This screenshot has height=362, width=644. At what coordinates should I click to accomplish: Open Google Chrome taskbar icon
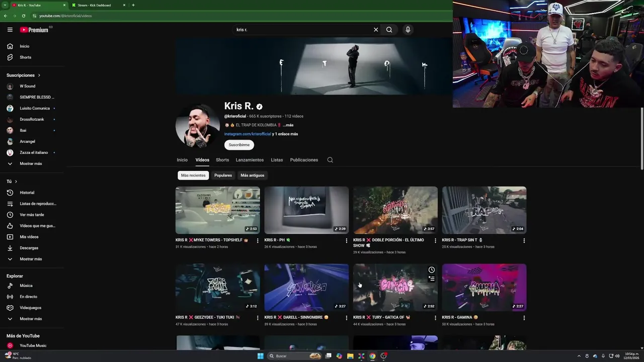pyautogui.click(x=372, y=356)
